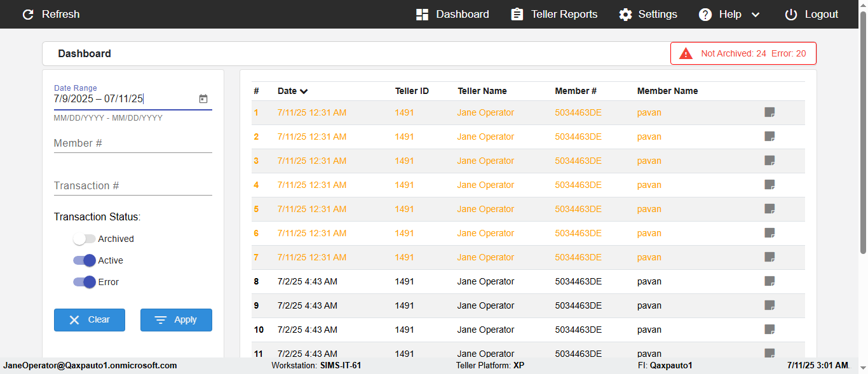Open the calendar date picker icon
The width and height of the screenshot is (868, 374).
coord(203,98)
